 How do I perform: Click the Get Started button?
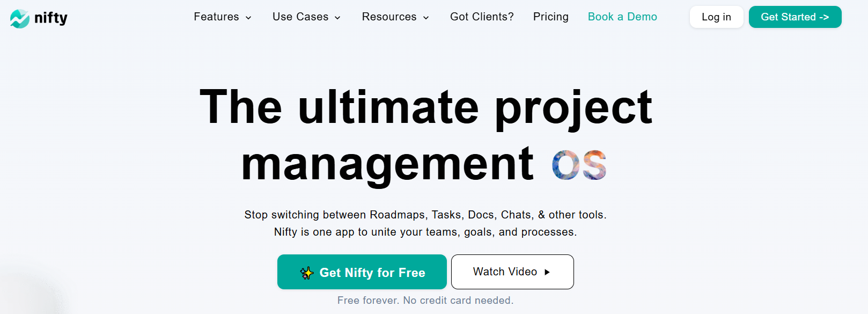pyautogui.click(x=795, y=17)
